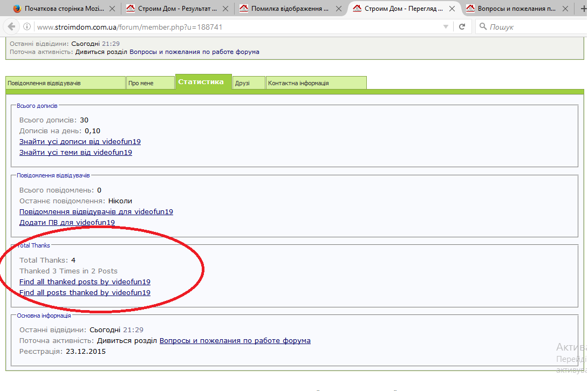Open the 'Повідомлення відвідувачів' profile tab
The width and height of the screenshot is (588, 391).
pos(66,83)
